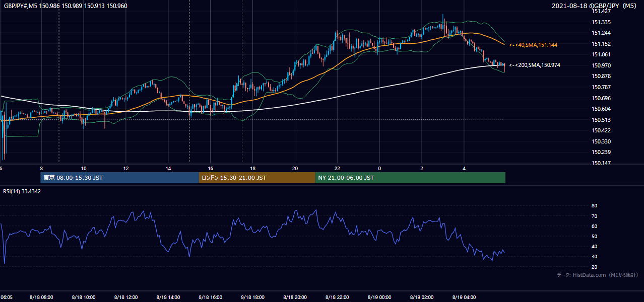644x302 pixels.
Task: Click hour tick 22 under price chart
Action: pyautogui.click(x=338, y=169)
